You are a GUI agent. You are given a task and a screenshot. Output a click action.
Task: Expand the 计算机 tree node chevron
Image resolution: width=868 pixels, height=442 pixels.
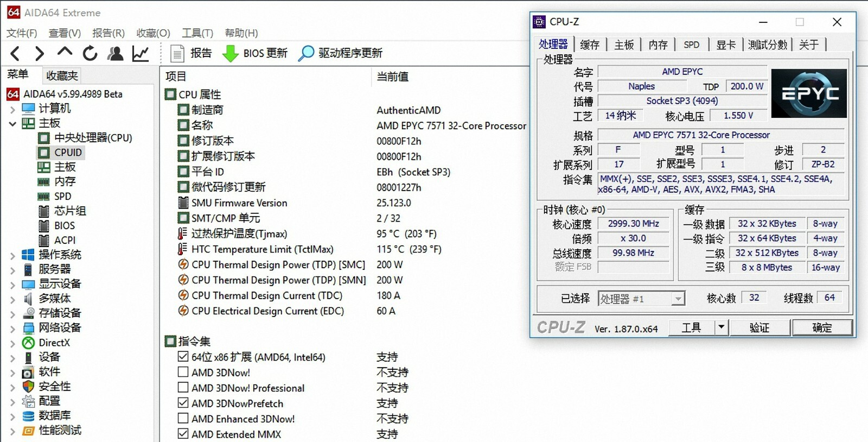12,109
